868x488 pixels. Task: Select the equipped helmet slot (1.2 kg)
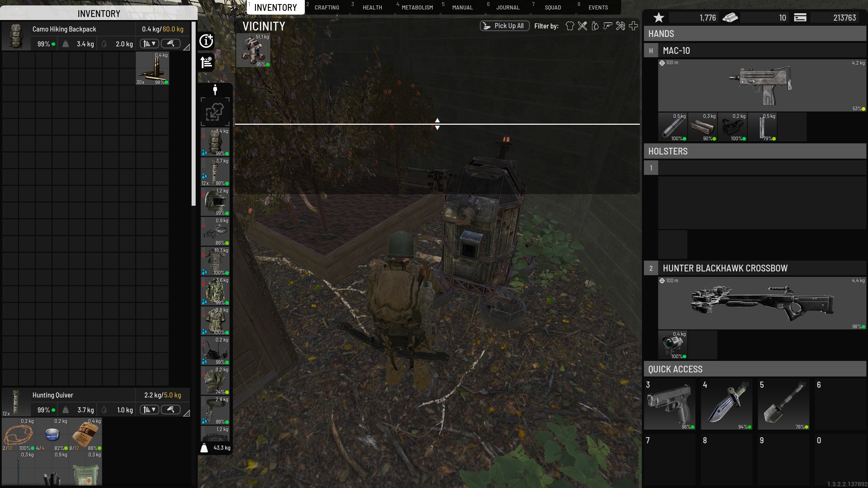[x=215, y=202]
